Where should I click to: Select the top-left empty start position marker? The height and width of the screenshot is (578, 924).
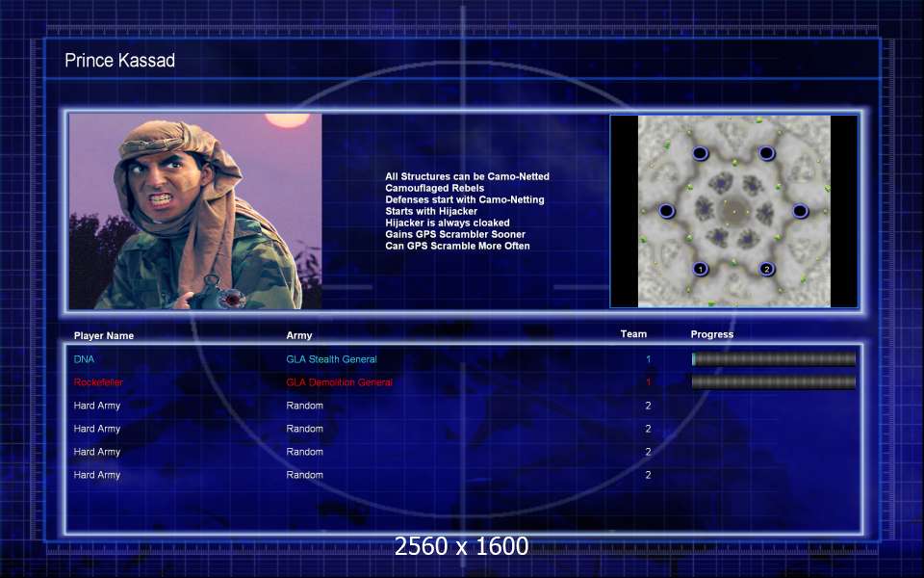(700, 153)
